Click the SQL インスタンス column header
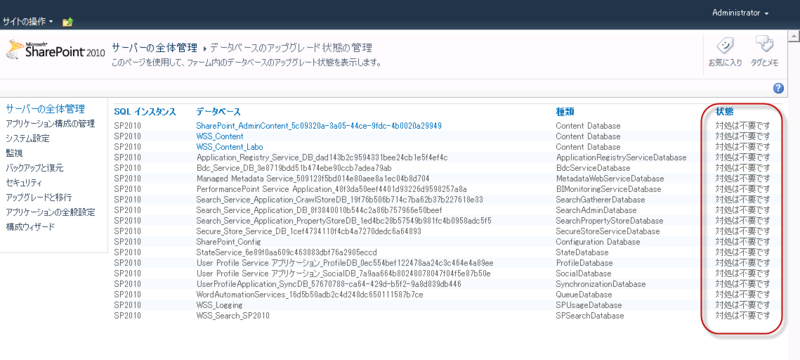 click(x=145, y=112)
